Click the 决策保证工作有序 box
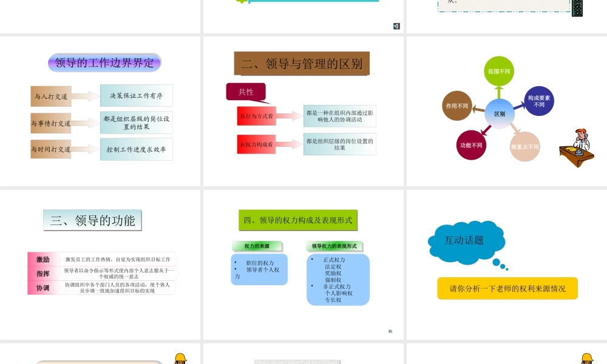This screenshot has height=364, width=607. [x=136, y=95]
